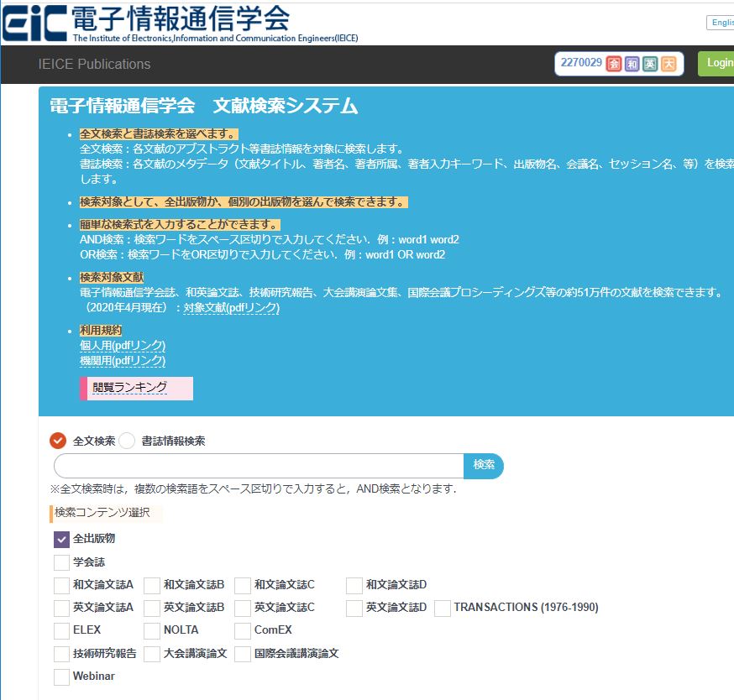Select the 和文論文誌D checkbox
734x700 pixels.
click(x=354, y=585)
